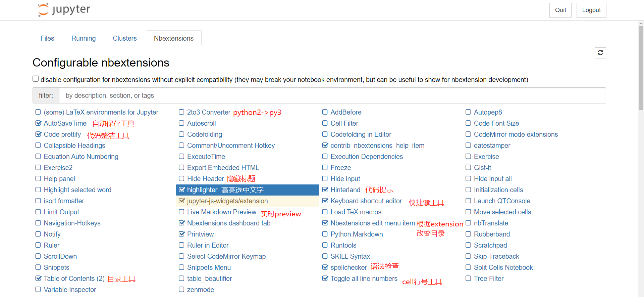The width and height of the screenshot is (644, 297).
Task: Open the Running tab
Action: (x=84, y=38)
